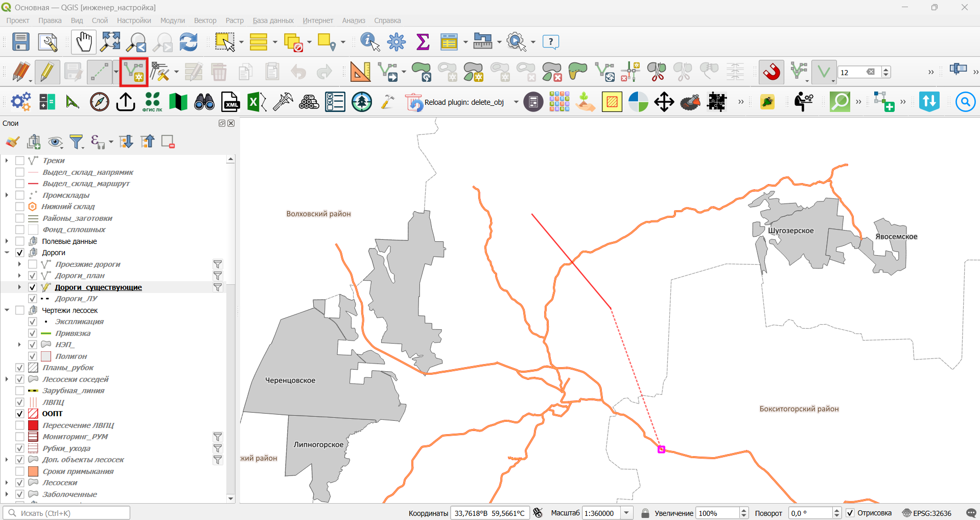980x520 pixels.
Task: Collapse the Дороги layer group
Action: 7,253
